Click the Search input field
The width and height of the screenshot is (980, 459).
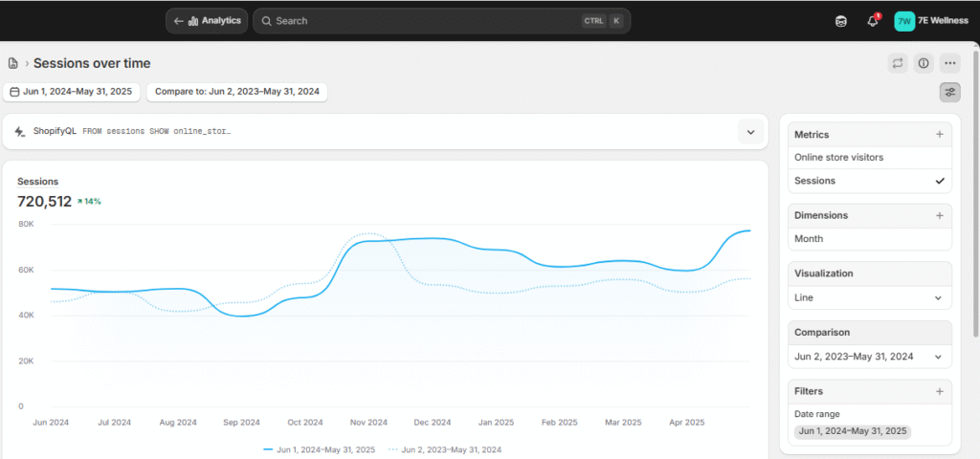(x=441, y=21)
